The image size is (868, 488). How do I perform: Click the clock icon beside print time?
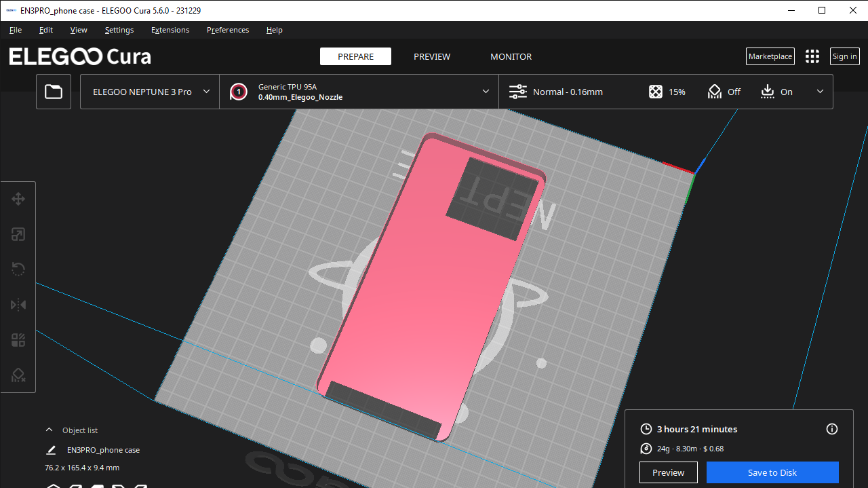click(x=646, y=429)
